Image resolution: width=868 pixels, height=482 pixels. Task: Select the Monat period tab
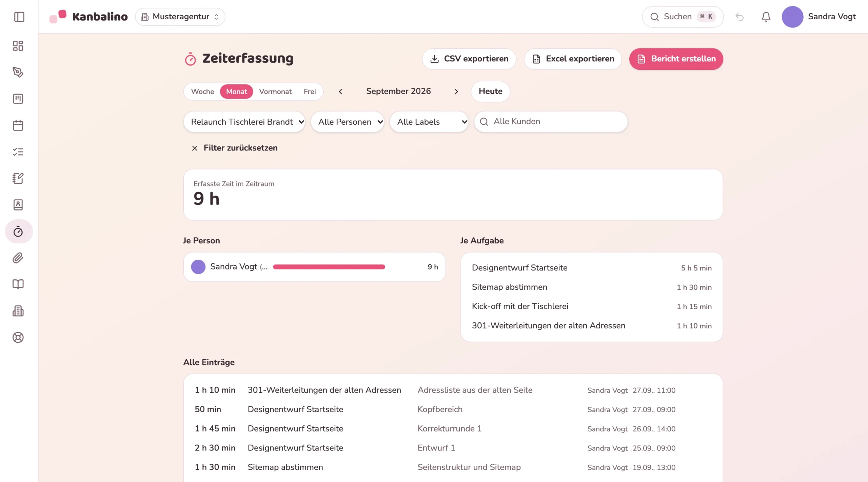tap(236, 92)
